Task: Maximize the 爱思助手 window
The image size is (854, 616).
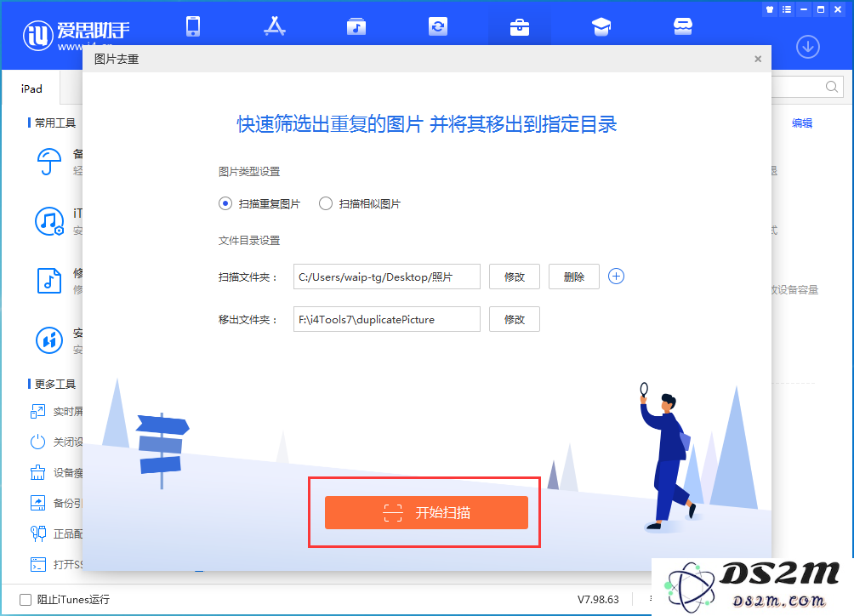Action: pos(821,9)
